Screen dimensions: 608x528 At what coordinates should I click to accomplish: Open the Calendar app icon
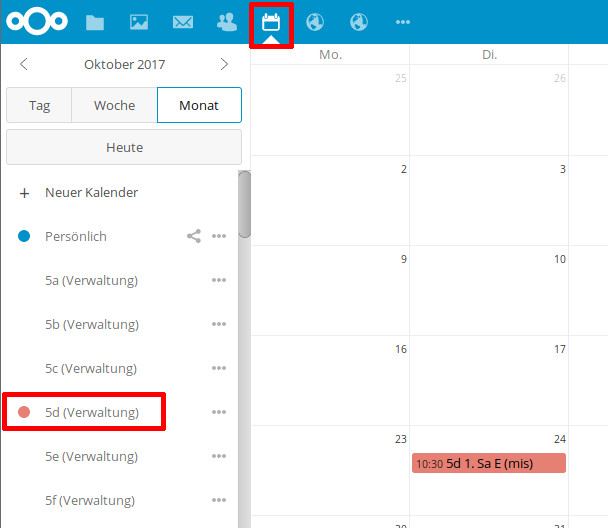click(271, 22)
